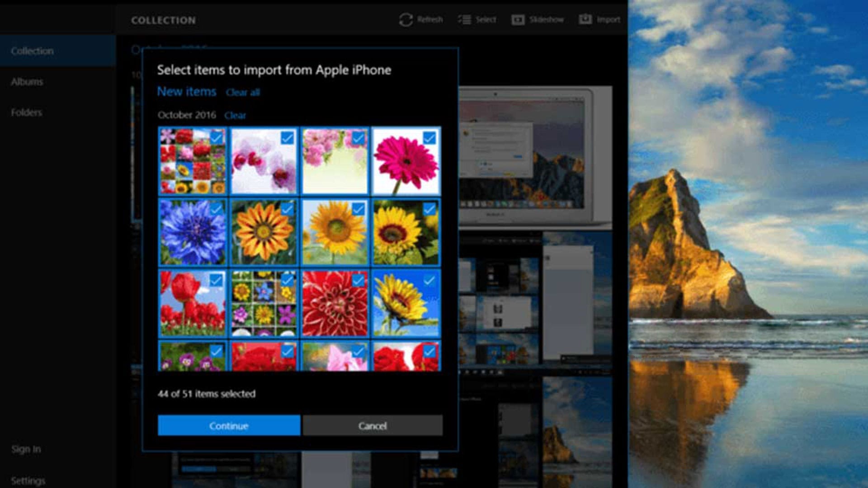Image resolution: width=868 pixels, height=488 pixels.
Task: Uncheck the single sunflower on sky checkbox
Action: [x=359, y=209]
